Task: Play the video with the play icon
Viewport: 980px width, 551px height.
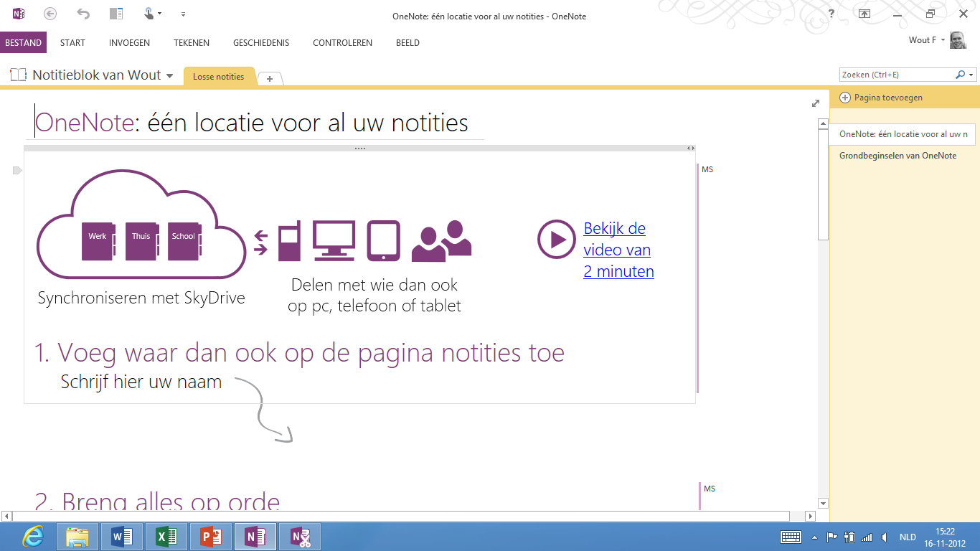Action: click(x=556, y=239)
